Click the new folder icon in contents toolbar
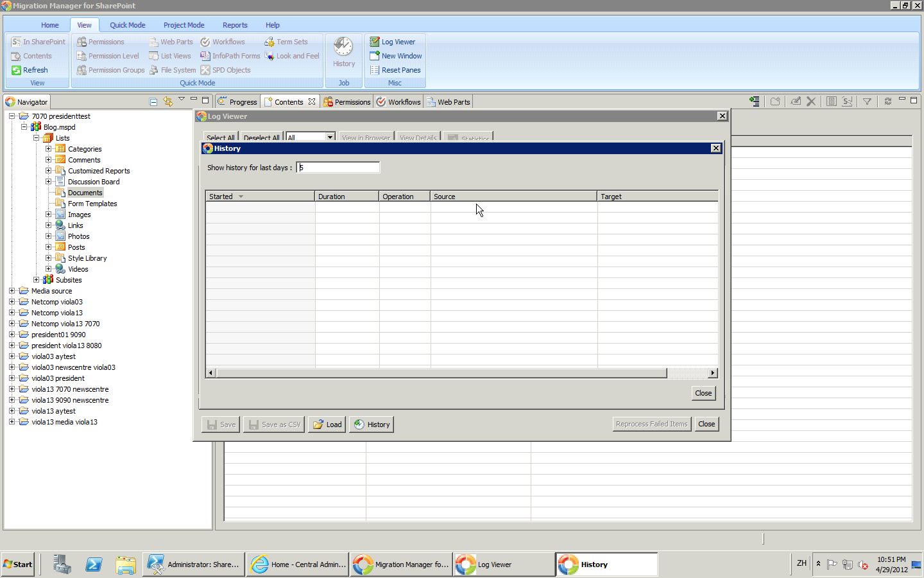This screenshot has height=578, width=924. click(x=775, y=101)
